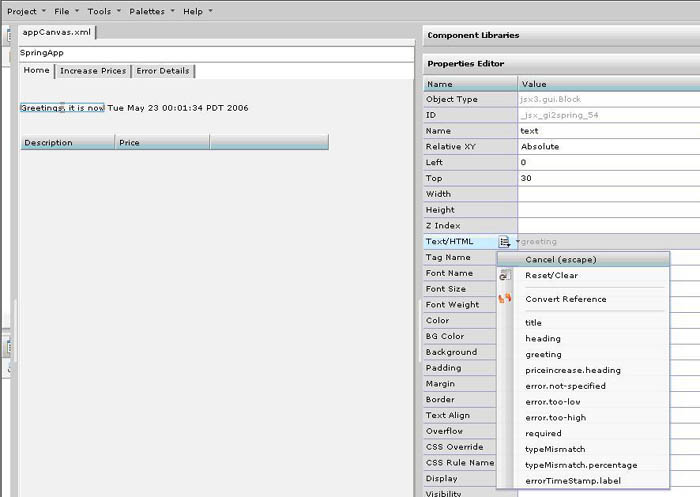
Task: Click the Text/HTML dynamic property menu icon
Action: point(505,242)
